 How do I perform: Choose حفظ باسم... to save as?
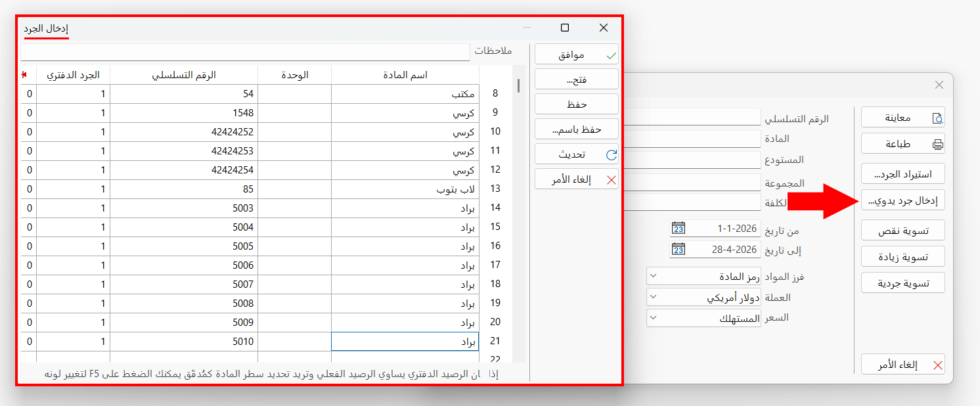(576, 129)
